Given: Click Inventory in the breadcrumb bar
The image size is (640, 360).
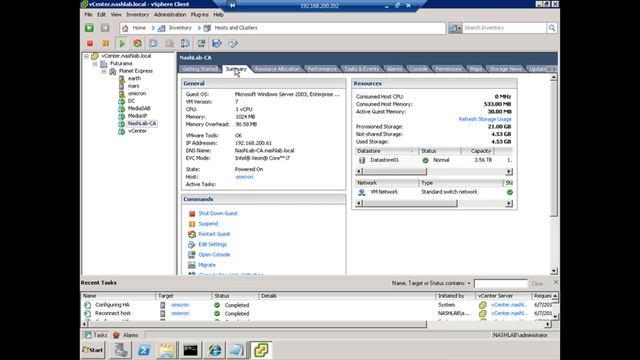Looking at the screenshot, I should pos(180,28).
